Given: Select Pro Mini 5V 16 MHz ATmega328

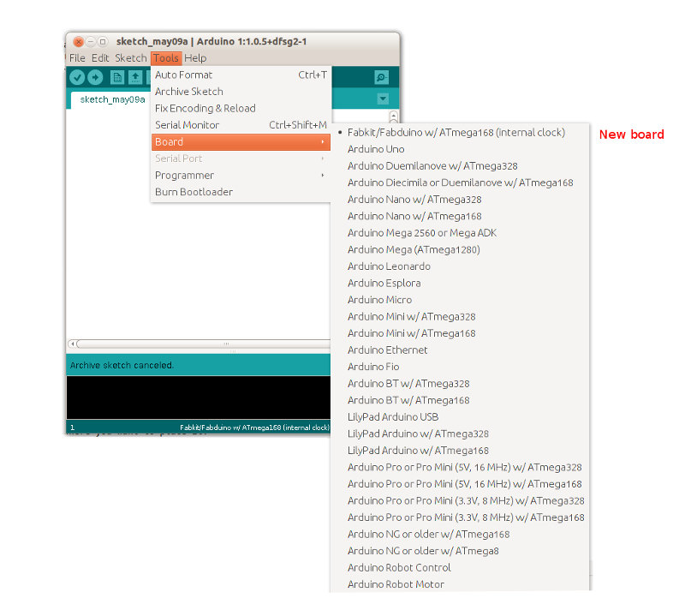Looking at the screenshot, I should pyautogui.click(x=460, y=467).
